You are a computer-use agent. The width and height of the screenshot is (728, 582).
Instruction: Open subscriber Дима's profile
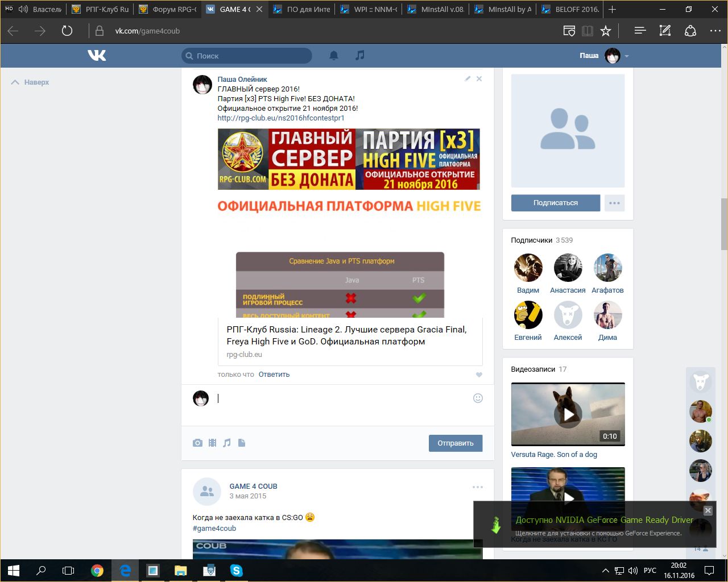(607, 314)
